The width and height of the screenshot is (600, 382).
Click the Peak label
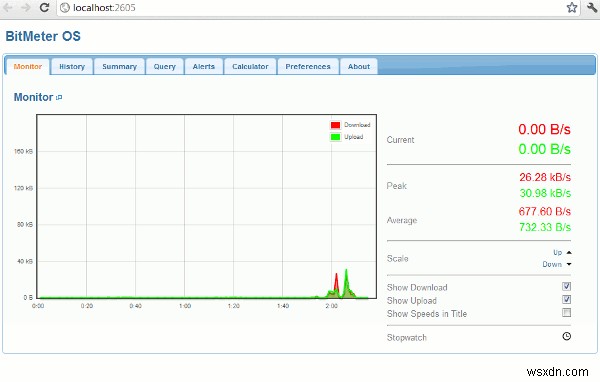click(396, 186)
